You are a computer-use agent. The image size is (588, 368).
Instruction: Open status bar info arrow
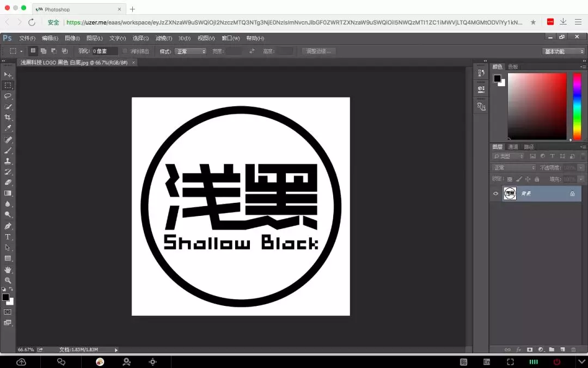(117, 350)
